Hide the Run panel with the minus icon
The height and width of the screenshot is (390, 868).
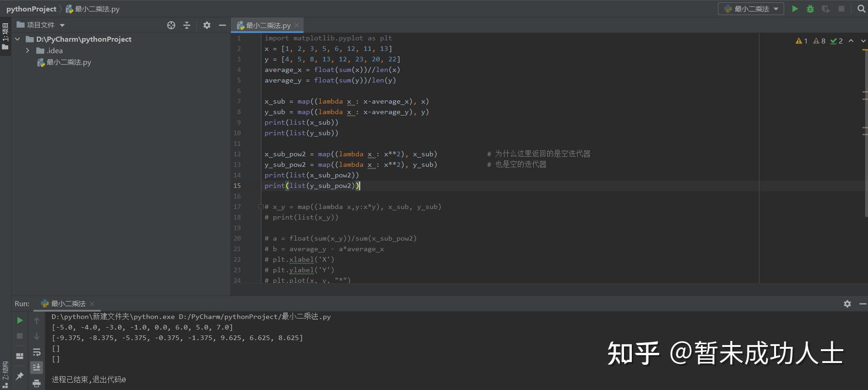tap(863, 304)
